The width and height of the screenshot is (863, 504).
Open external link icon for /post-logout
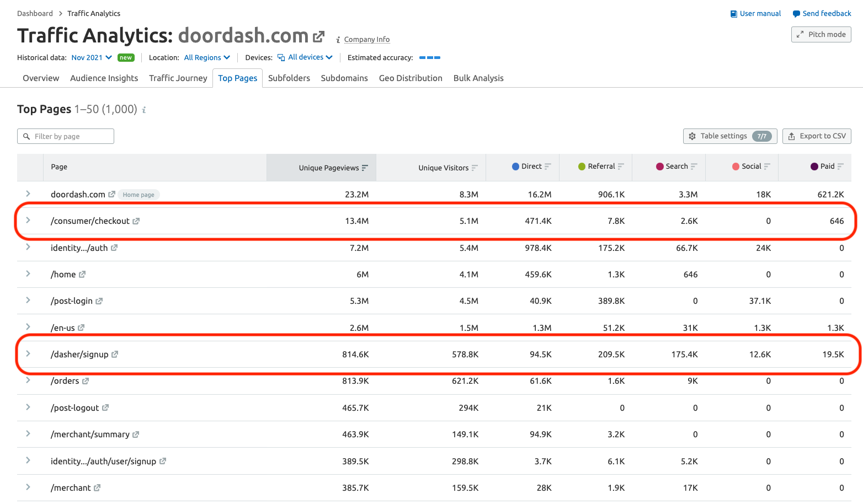[x=105, y=408]
